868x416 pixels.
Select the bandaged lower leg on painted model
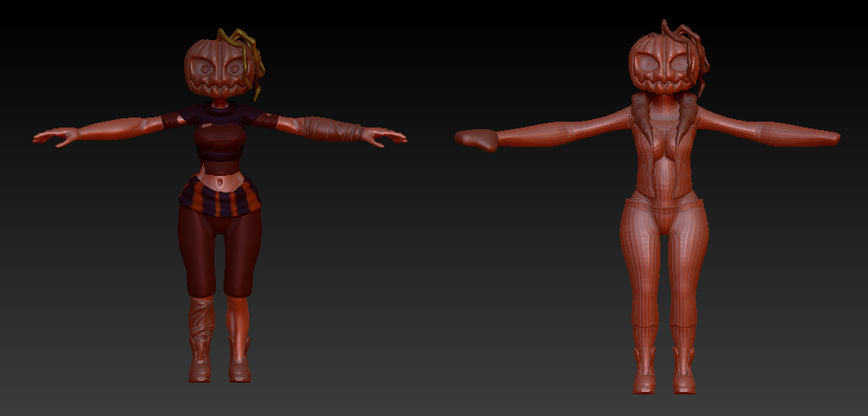tap(202, 318)
